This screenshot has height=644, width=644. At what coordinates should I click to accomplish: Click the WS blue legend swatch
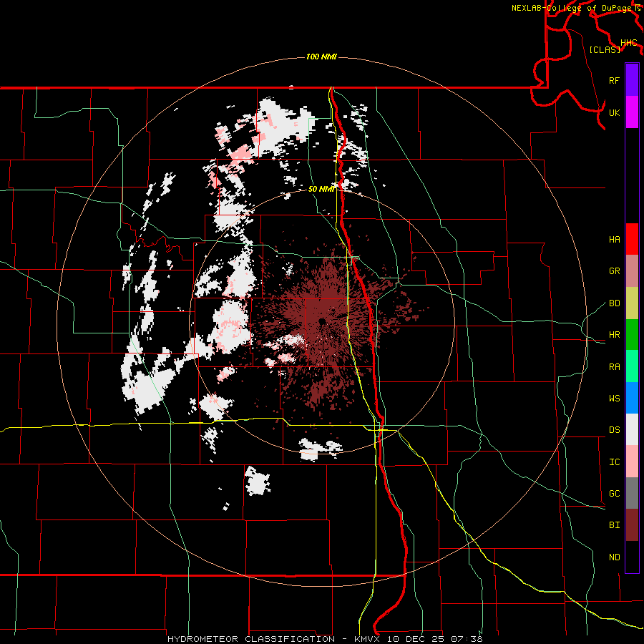click(632, 398)
